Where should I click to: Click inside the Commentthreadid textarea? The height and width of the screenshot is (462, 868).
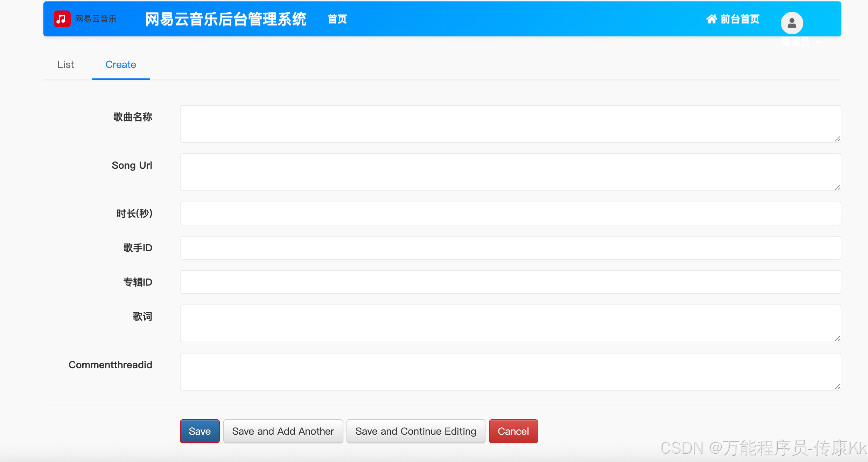(x=510, y=372)
